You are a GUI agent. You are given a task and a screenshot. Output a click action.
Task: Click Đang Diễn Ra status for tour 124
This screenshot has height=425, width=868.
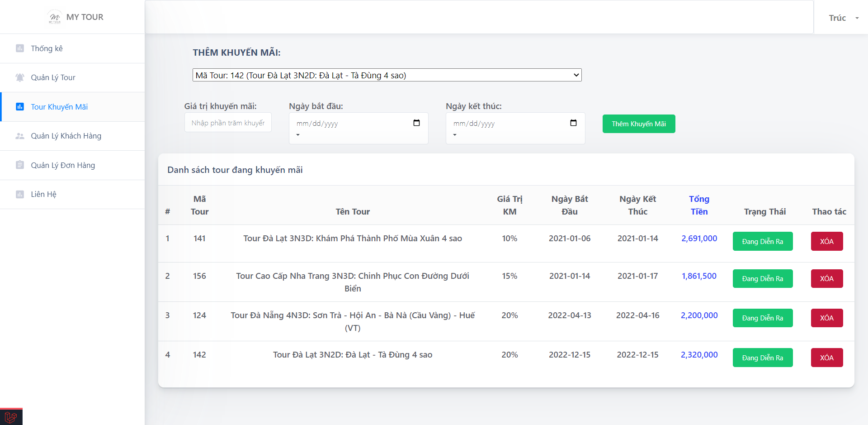click(763, 318)
